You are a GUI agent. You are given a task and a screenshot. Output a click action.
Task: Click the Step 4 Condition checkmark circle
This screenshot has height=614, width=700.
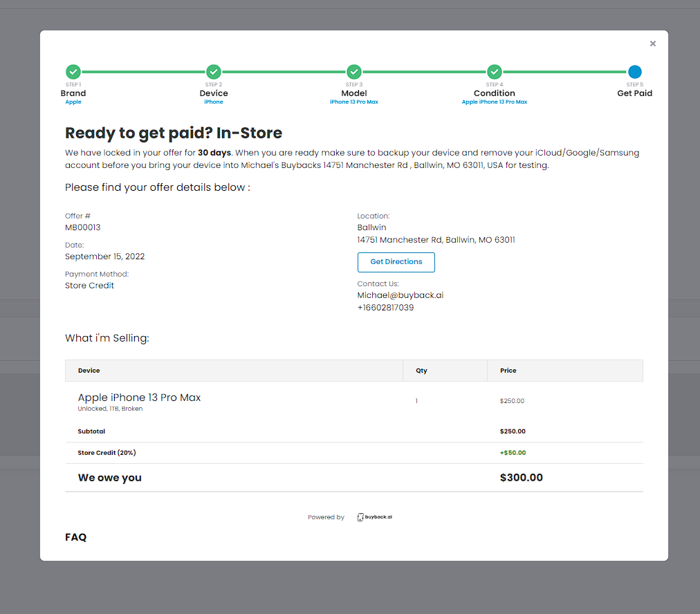(x=495, y=72)
